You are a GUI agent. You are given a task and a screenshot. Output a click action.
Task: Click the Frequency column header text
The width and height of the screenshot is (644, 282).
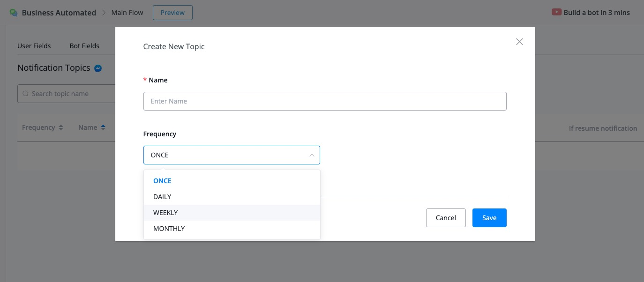point(38,127)
